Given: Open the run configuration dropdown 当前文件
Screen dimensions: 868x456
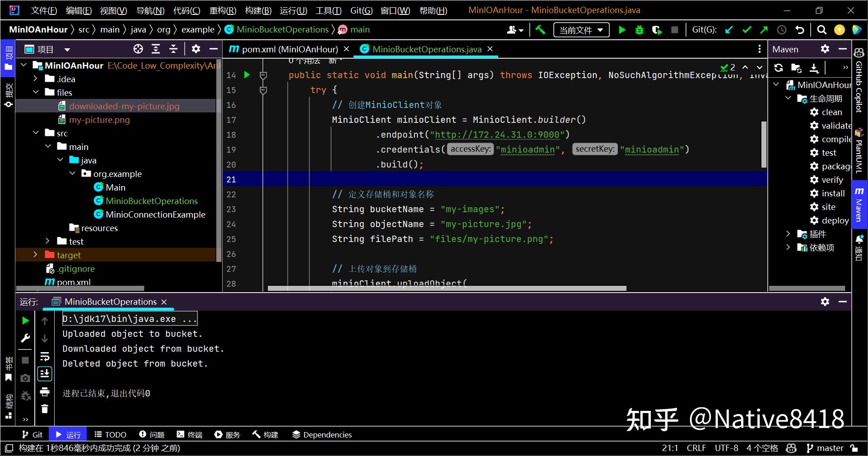Looking at the screenshot, I should (x=581, y=30).
